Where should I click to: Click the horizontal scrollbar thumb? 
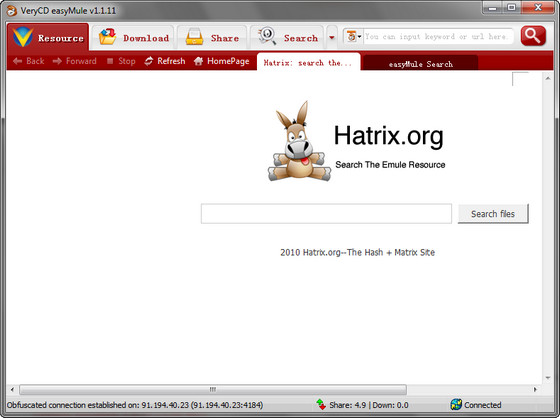(x=213, y=389)
